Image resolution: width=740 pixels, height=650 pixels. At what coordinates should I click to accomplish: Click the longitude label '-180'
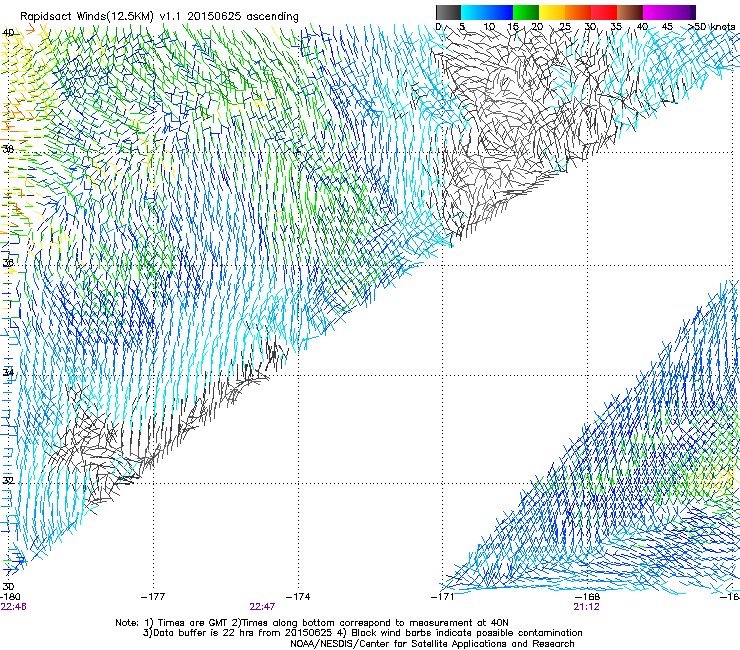[10, 597]
